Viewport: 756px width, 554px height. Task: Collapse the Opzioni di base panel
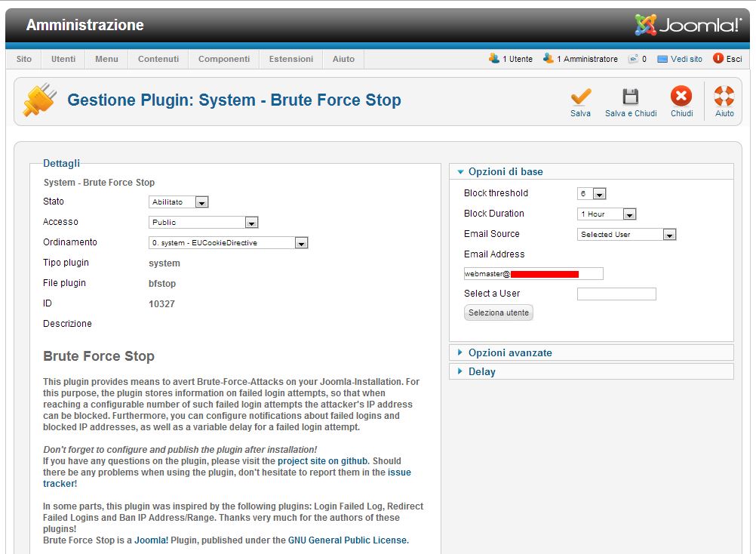(591, 171)
